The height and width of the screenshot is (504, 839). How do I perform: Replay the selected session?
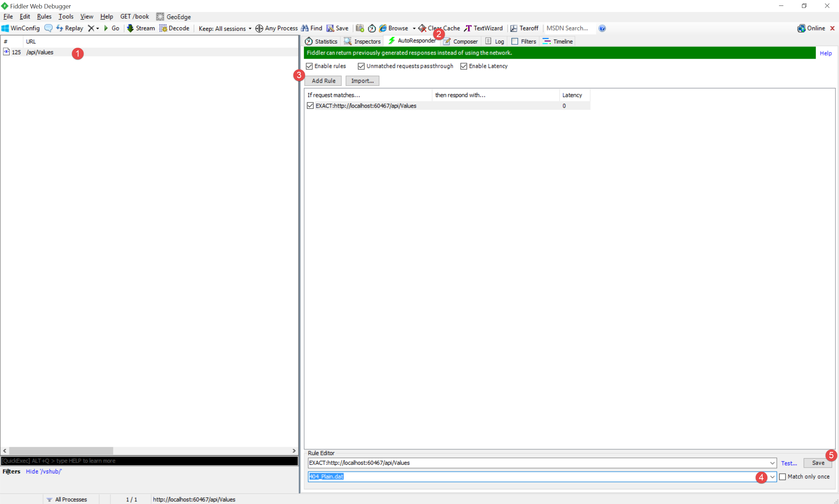pos(70,28)
